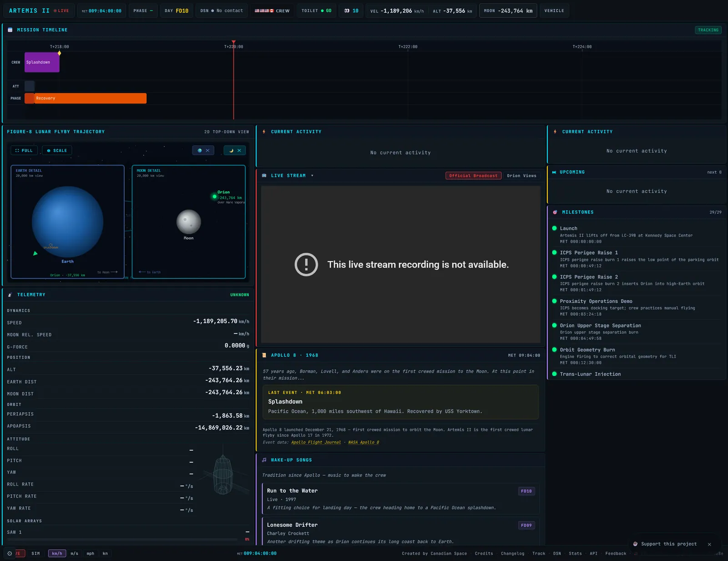Open the Track link in footer
The width and height of the screenshot is (728, 561).
click(x=539, y=553)
